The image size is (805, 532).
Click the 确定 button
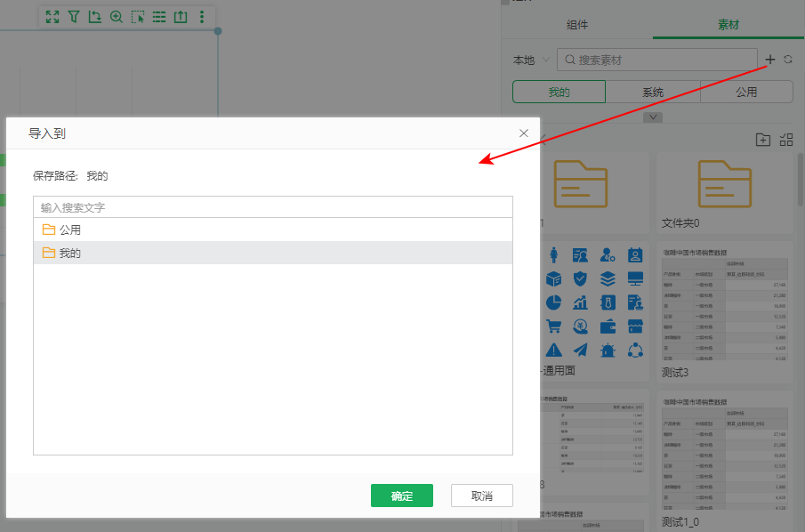coord(401,496)
